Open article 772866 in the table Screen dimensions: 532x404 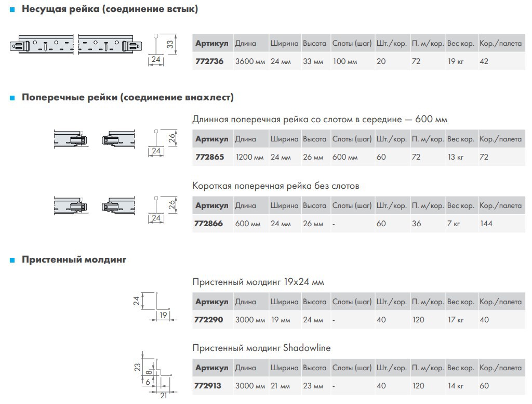pyautogui.click(x=209, y=224)
